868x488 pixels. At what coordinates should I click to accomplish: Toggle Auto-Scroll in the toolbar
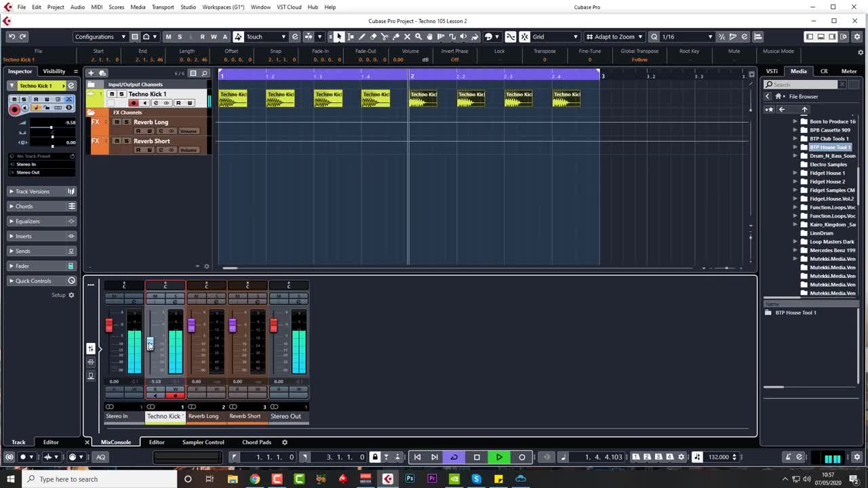[x=309, y=37]
